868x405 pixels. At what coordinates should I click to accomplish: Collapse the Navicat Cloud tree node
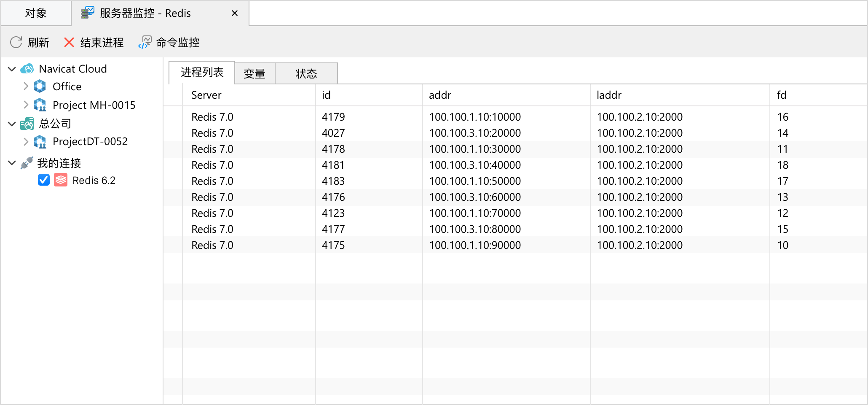coord(12,69)
